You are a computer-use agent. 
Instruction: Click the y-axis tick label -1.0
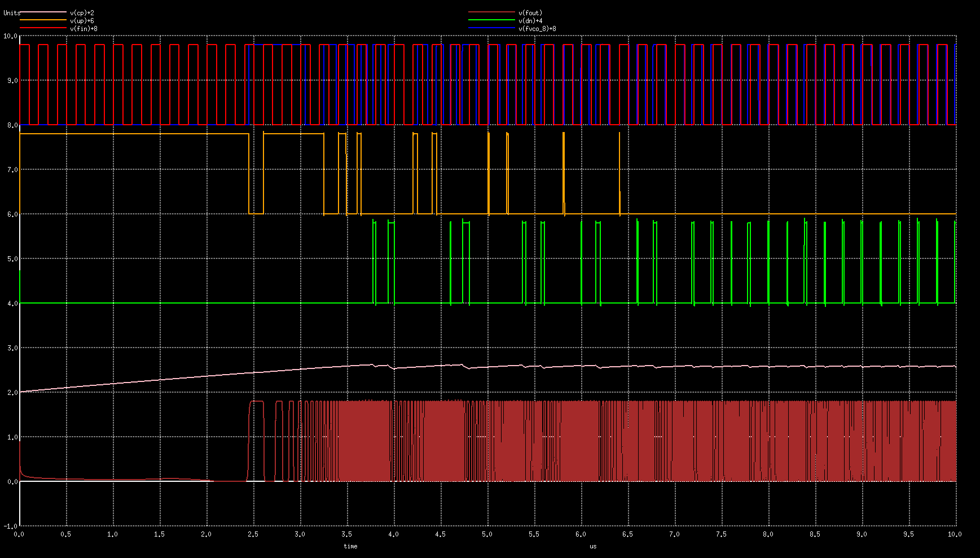click(x=11, y=526)
